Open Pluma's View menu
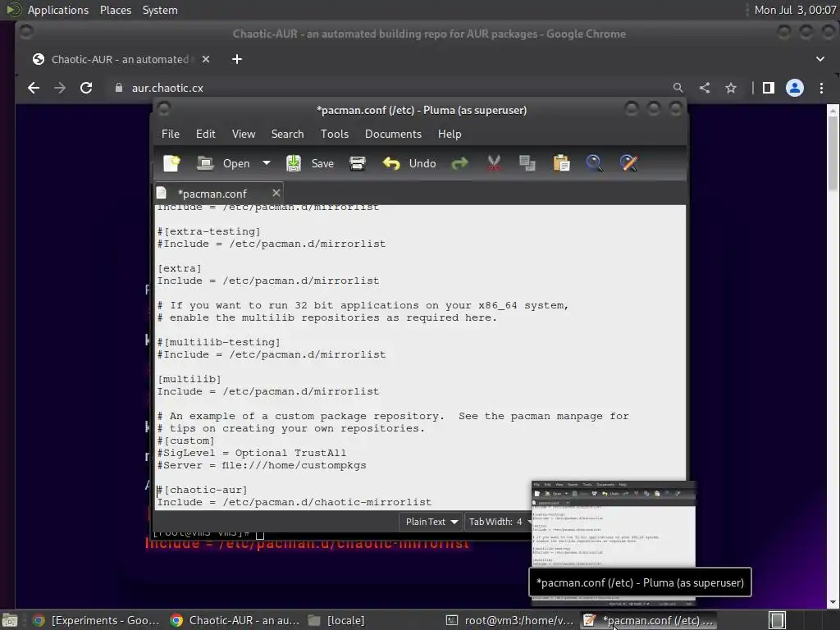 pos(243,134)
